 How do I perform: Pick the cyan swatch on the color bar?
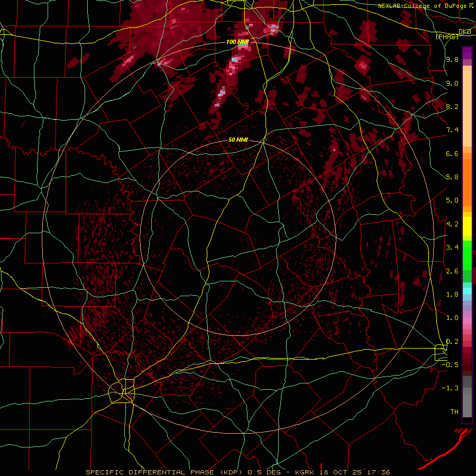[x=467, y=290]
